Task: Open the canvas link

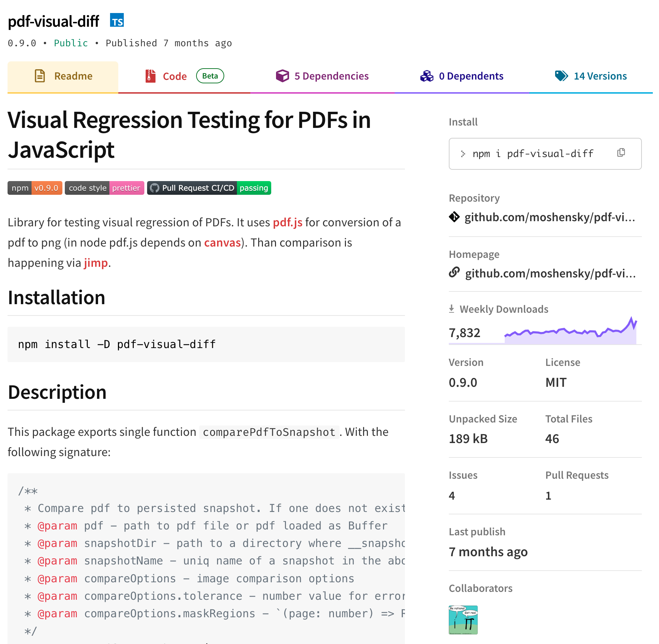Action: click(x=223, y=242)
